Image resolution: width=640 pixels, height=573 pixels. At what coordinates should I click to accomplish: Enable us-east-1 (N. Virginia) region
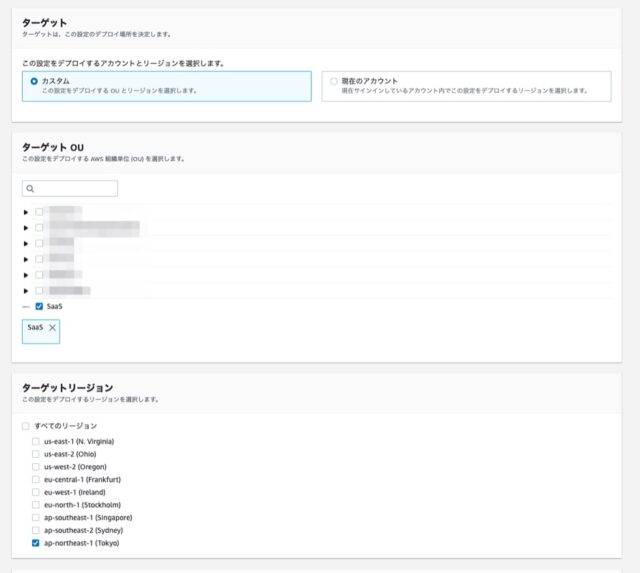pos(36,441)
